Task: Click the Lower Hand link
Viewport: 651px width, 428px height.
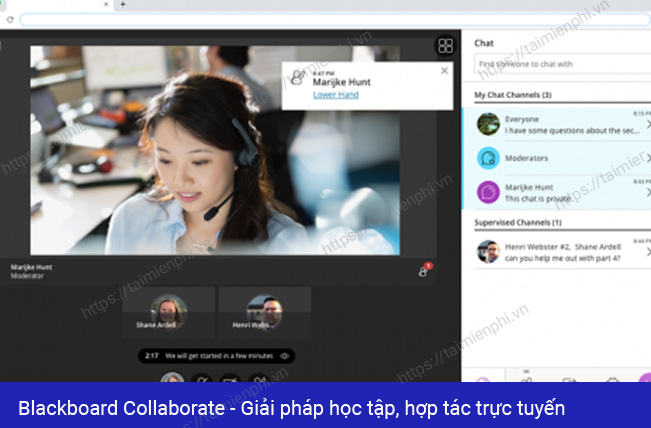Action: (x=335, y=95)
